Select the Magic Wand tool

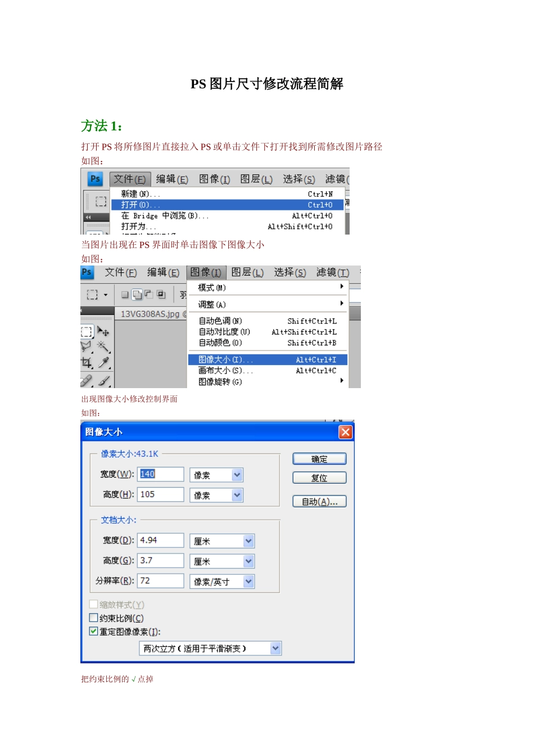tap(103, 346)
